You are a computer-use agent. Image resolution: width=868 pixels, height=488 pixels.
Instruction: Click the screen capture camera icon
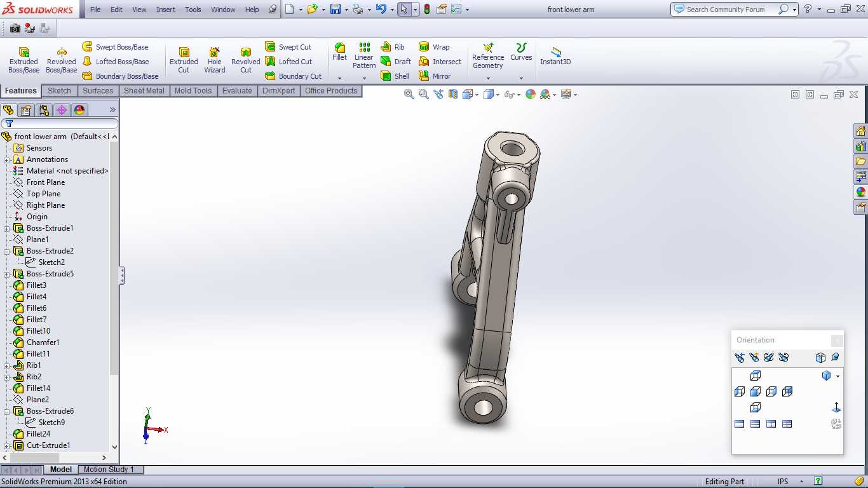(15, 28)
